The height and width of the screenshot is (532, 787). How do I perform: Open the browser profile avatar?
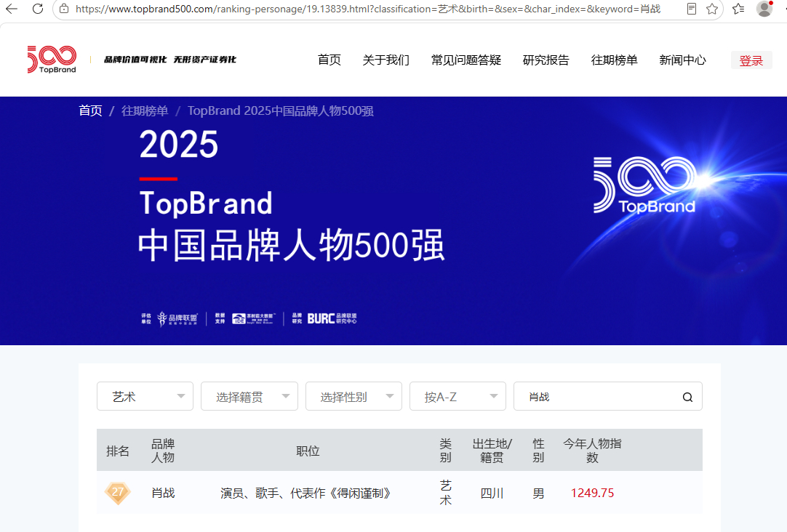pyautogui.click(x=764, y=9)
